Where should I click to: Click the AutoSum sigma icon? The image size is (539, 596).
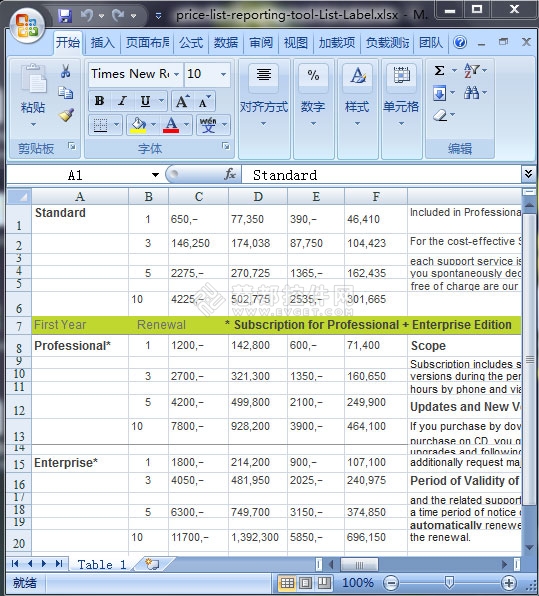click(439, 71)
